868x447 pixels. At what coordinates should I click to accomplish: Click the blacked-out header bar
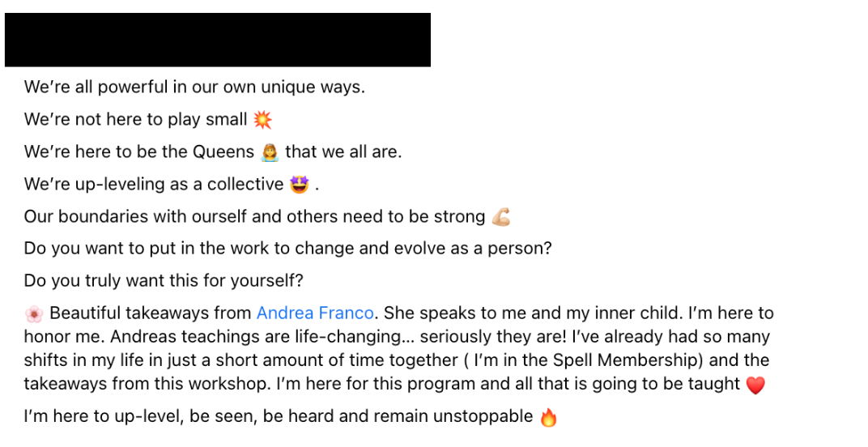[218, 40]
